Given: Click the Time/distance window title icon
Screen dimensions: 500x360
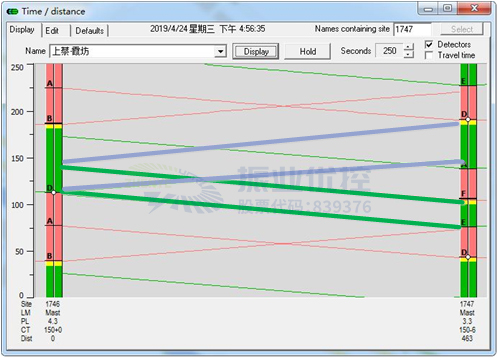Looking at the screenshot, I should [x=13, y=12].
